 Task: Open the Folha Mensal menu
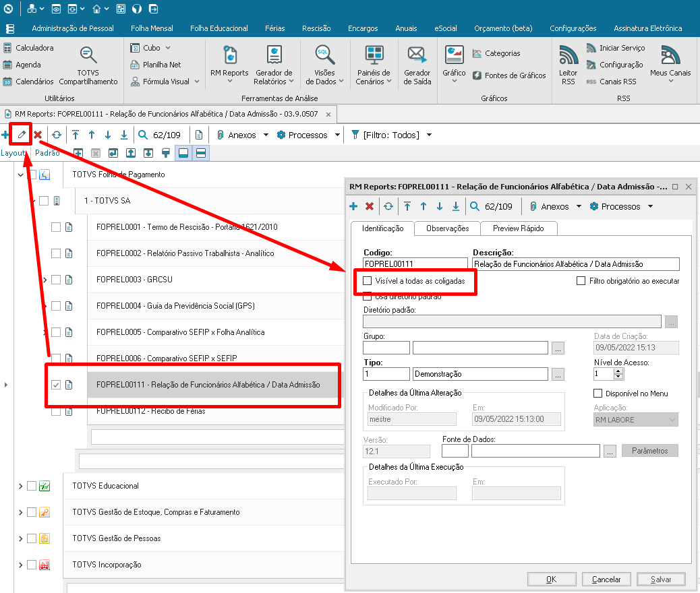[152, 28]
